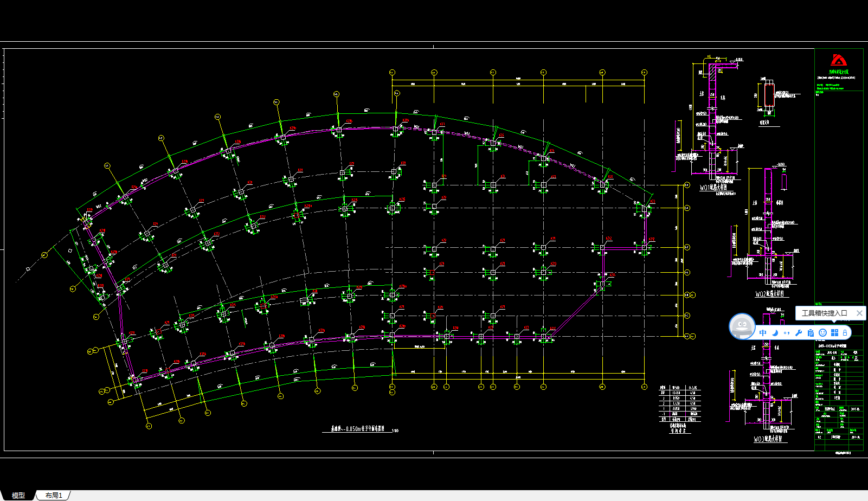The width and height of the screenshot is (868, 501).
Task: Toggle Chinese input mode '中' icon
Action: click(x=763, y=333)
